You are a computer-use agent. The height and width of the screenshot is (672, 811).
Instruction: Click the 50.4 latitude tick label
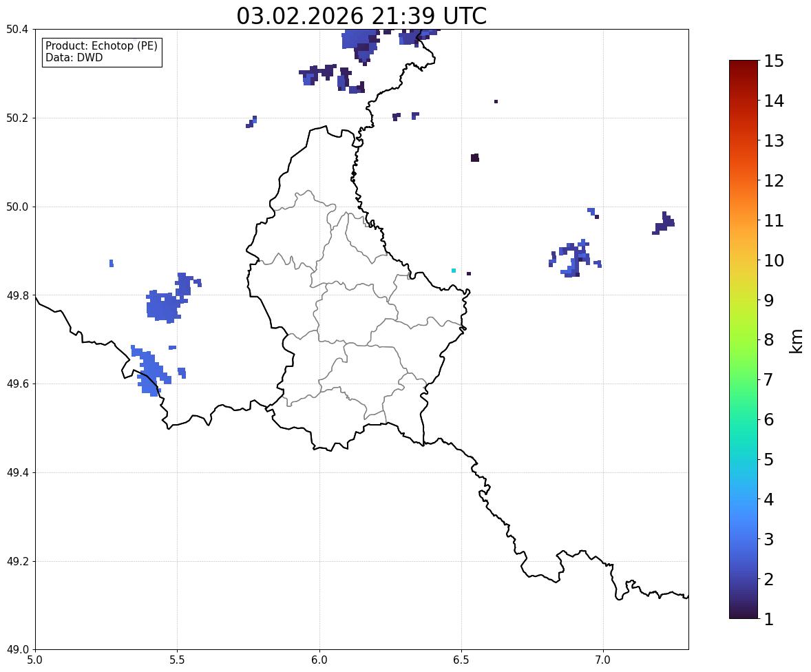(x=17, y=30)
